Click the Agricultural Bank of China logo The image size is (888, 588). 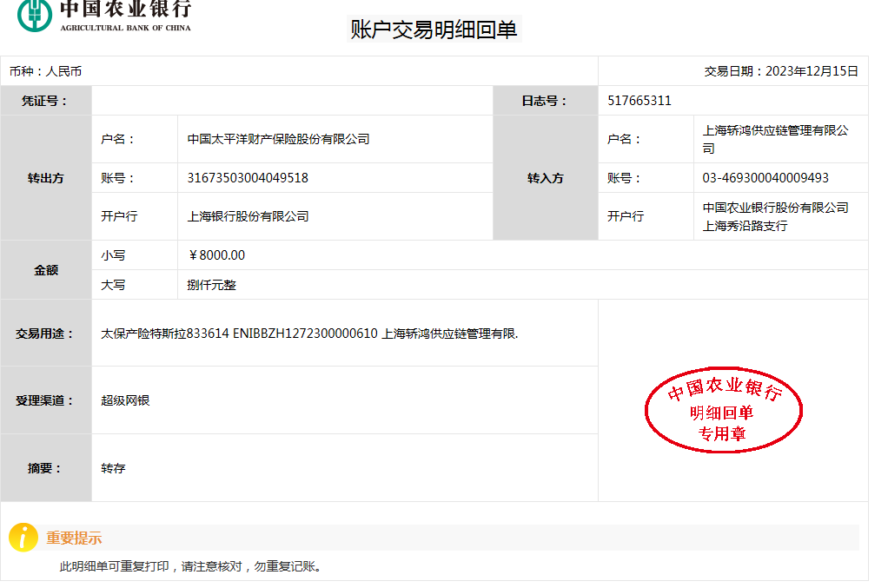tap(104, 16)
